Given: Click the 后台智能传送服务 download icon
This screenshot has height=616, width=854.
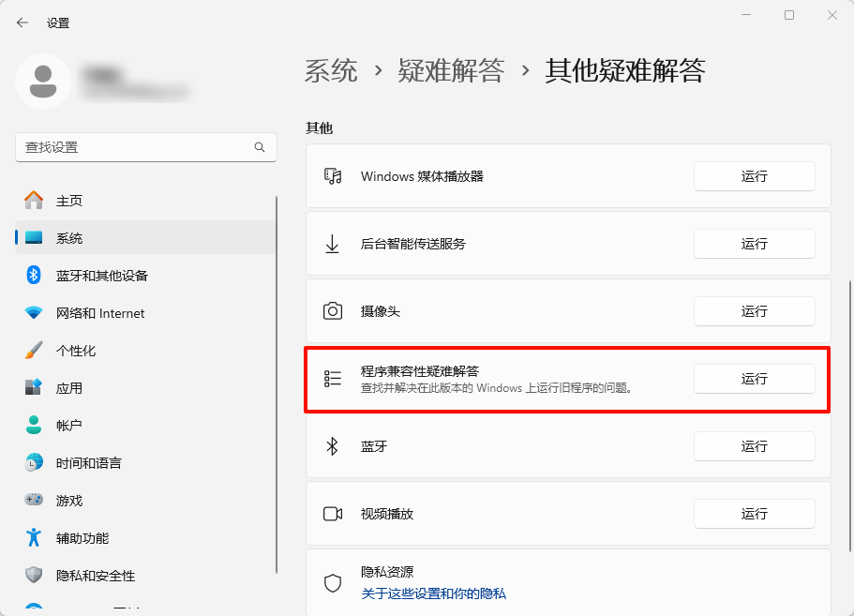Looking at the screenshot, I should (x=332, y=244).
